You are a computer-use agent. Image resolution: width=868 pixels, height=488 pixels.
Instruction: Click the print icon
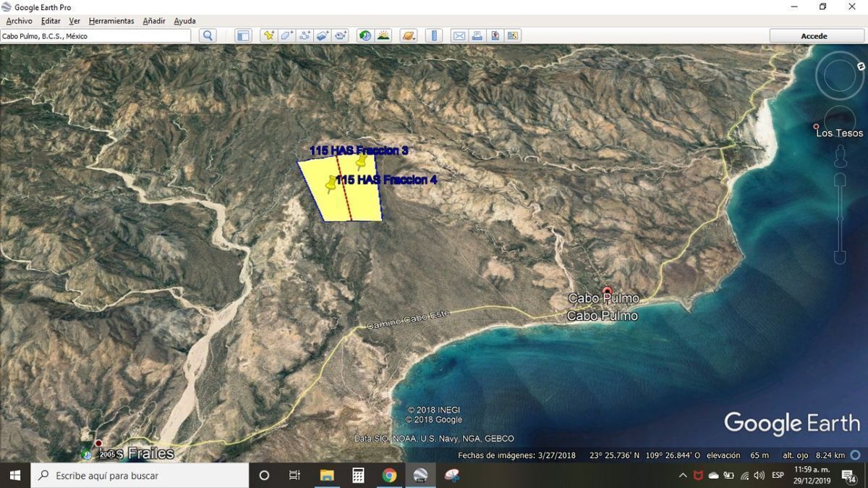click(x=477, y=35)
